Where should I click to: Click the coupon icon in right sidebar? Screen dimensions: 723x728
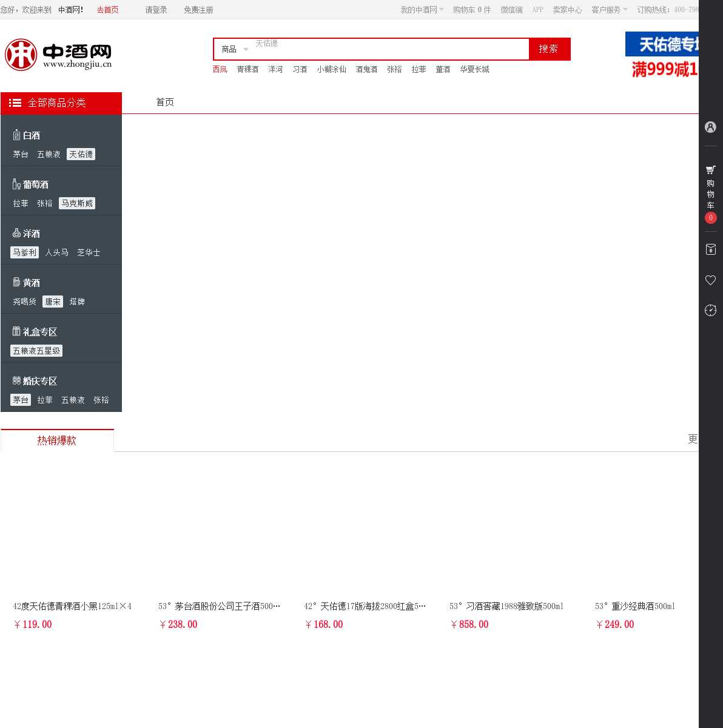click(710, 249)
